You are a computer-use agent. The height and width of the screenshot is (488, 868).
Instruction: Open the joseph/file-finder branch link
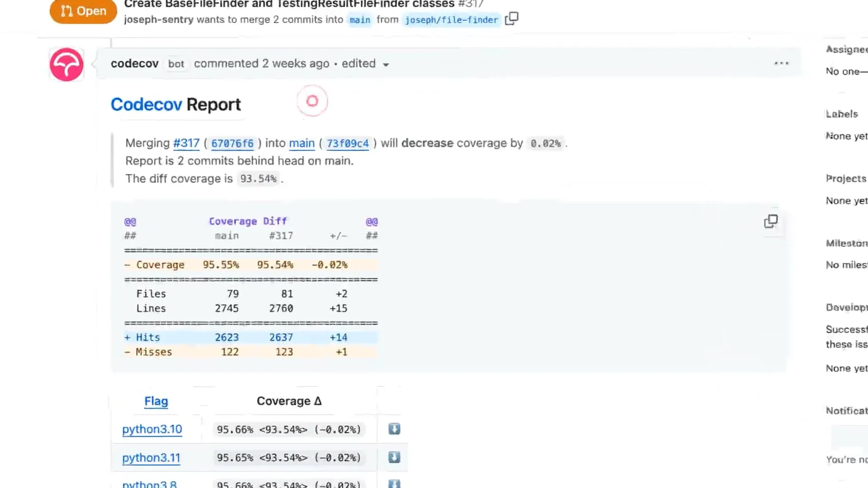click(451, 20)
